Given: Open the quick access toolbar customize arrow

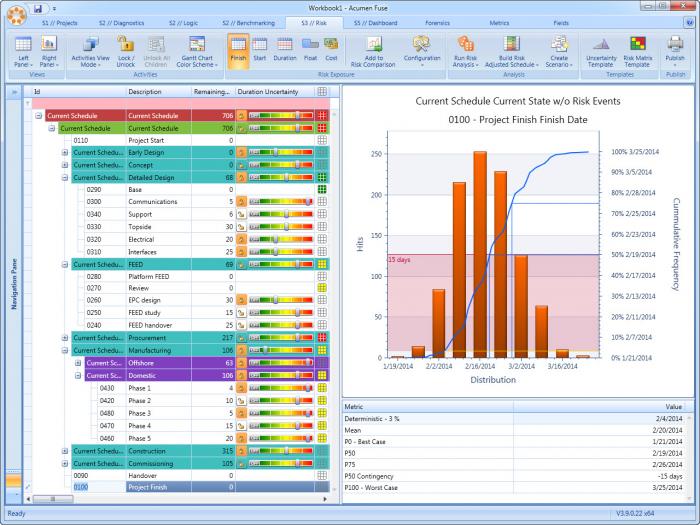Looking at the screenshot, I should point(54,8).
